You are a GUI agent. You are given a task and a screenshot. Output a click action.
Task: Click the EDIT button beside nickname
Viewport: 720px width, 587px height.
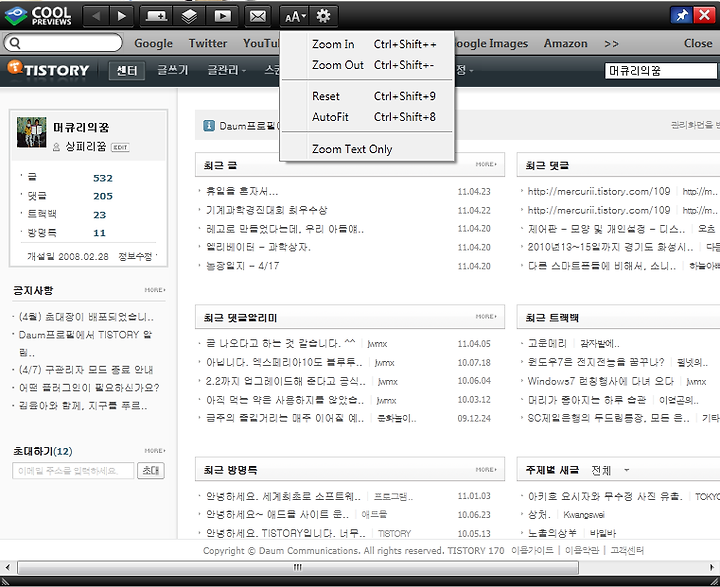tap(120, 147)
